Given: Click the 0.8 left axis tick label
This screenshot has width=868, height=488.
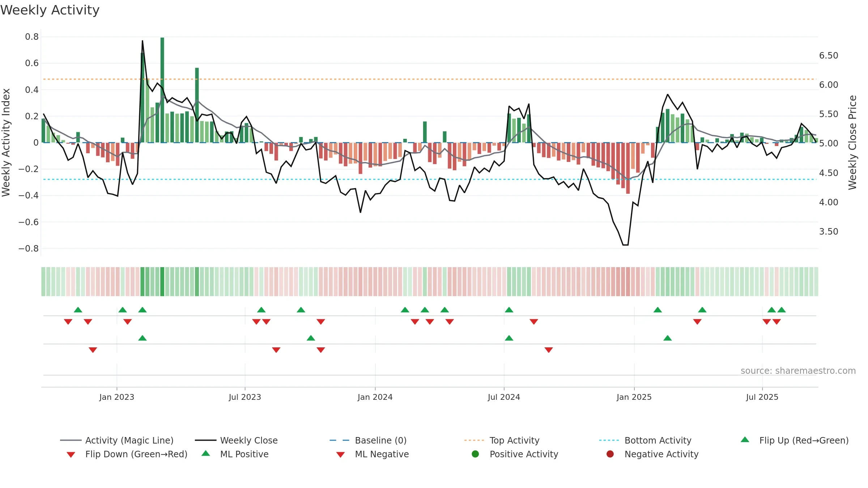Looking at the screenshot, I should pos(32,37).
